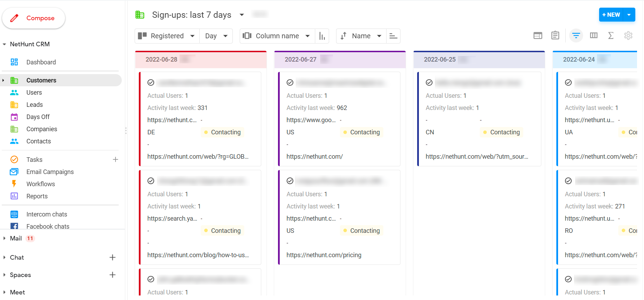Click the card view layout icon
Image resolution: width=644 pixels, height=300 pixels.
tap(538, 35)
